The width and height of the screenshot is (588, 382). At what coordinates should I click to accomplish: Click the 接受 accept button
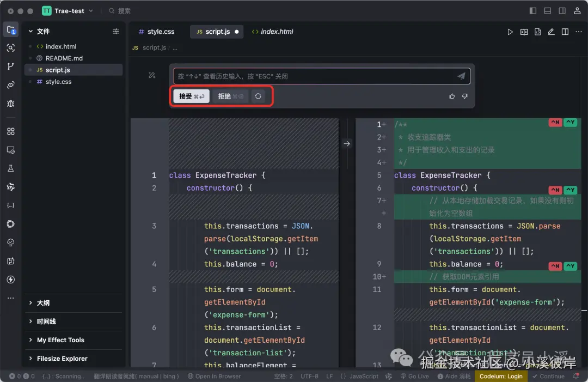click(191, 96)
